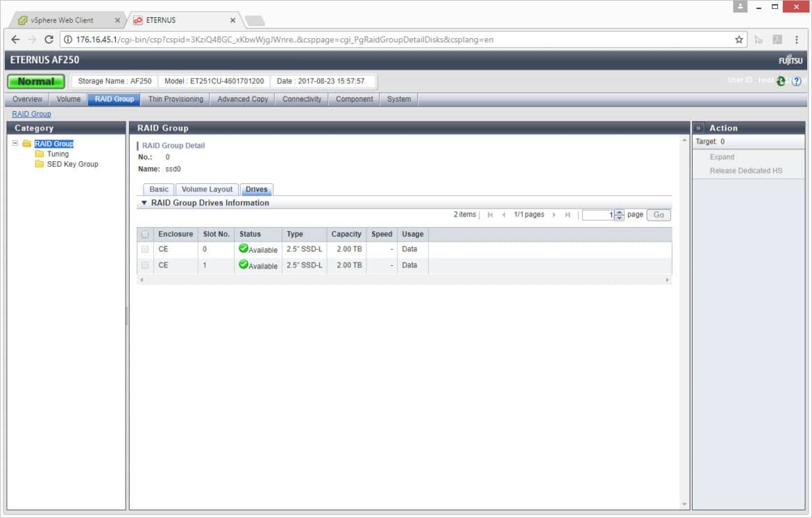The width and height of the screenshot is (812, 518).
Task: Select Tuning in the Category tree
Action: click(58, 154)
